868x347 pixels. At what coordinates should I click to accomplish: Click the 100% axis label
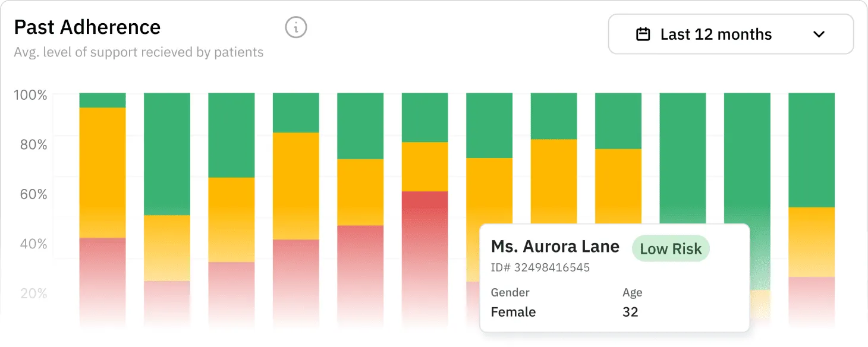click(29, 94)
